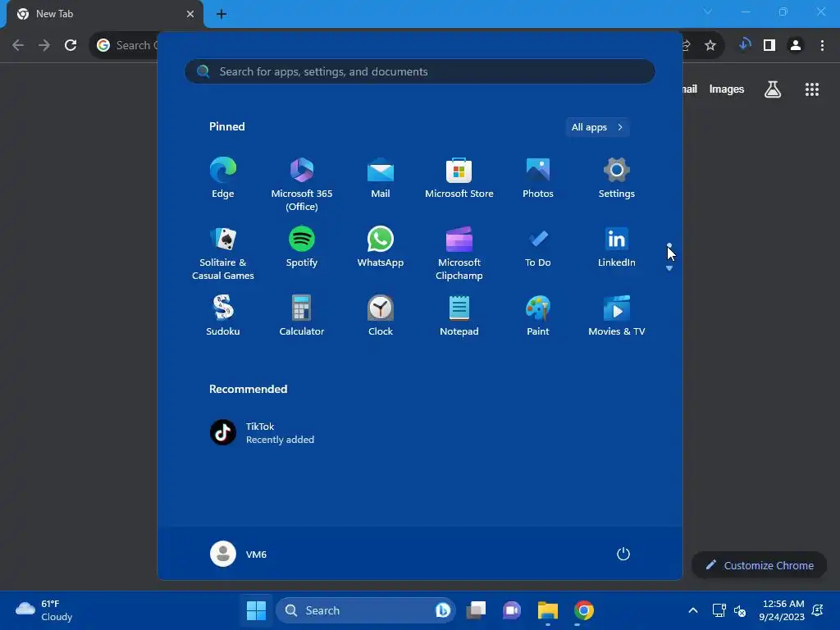
Task: Click Chrome's back navigation arrow
Action: coord(18,45)
